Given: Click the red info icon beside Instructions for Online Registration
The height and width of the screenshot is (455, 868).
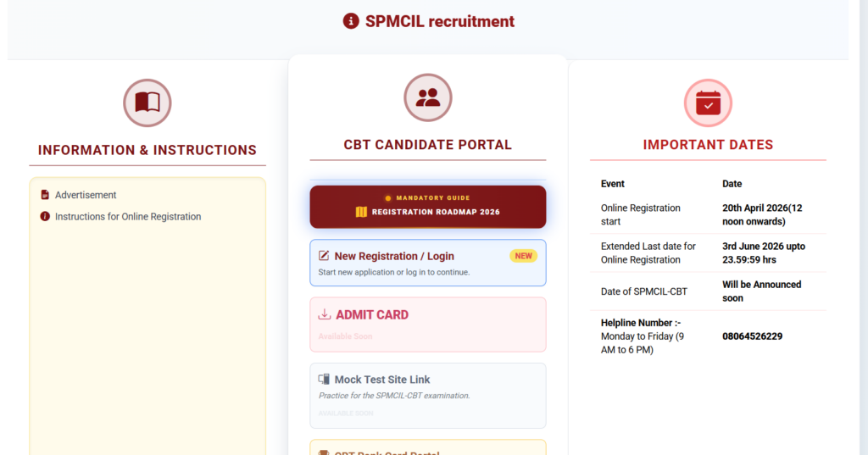Looking at the screenshot, I should tap(45, 216).
